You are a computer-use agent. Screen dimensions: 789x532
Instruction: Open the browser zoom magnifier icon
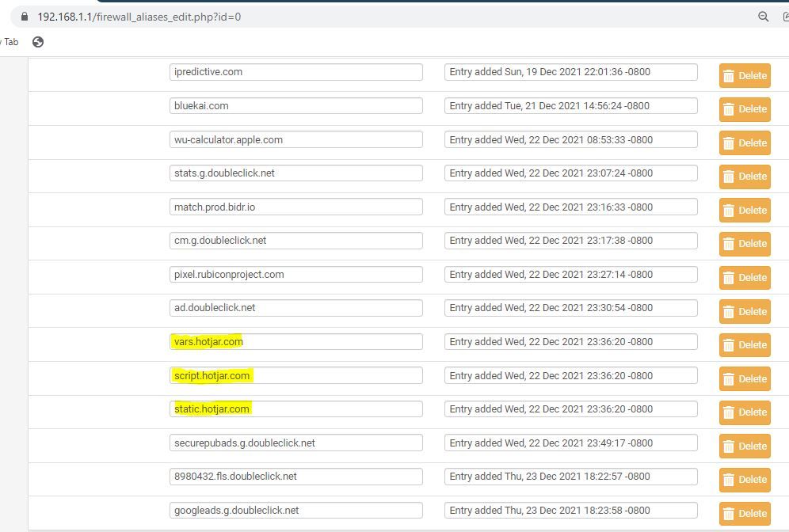[x=763, y=17]
